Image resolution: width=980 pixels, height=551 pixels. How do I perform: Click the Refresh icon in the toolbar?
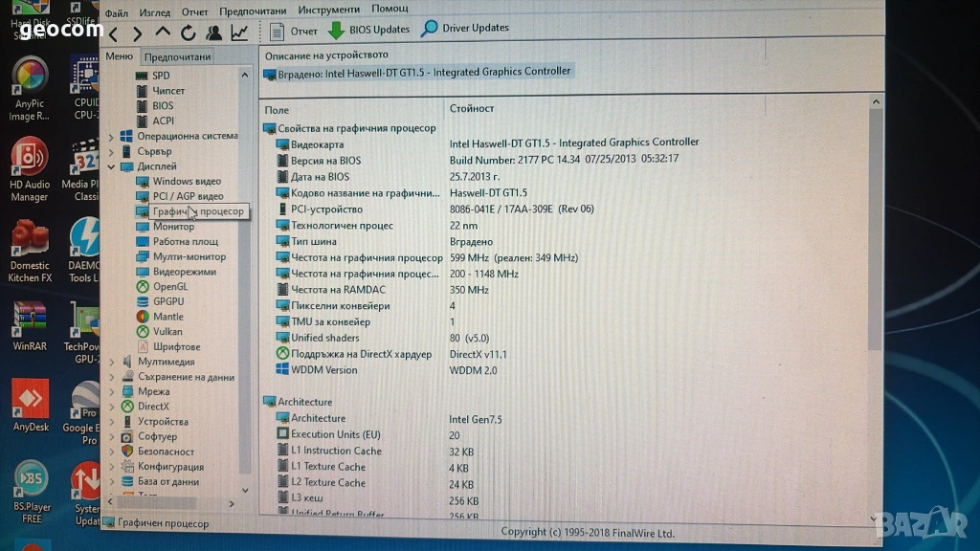188,33
